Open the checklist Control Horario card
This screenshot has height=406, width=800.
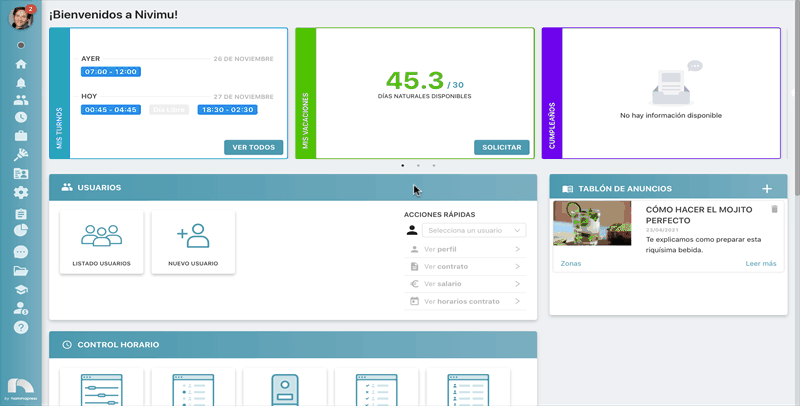[377, 387]
